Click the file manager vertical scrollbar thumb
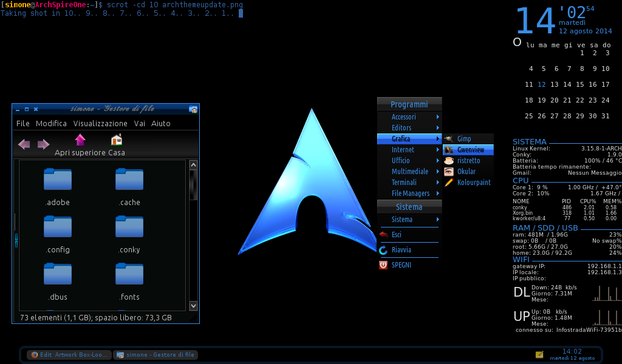The width and height of the screenshot is (622, 364). point(193,185)
